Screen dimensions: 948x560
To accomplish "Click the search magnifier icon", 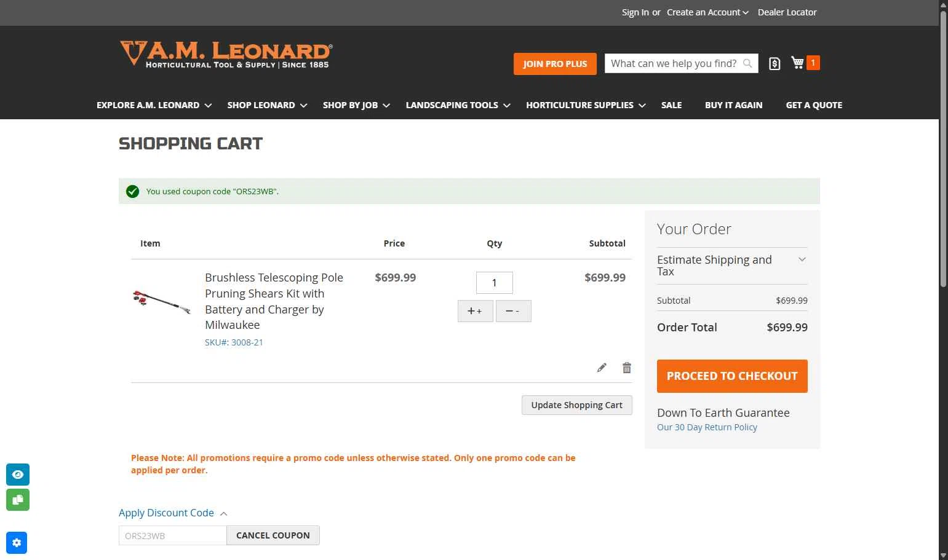I will [747, 63].
